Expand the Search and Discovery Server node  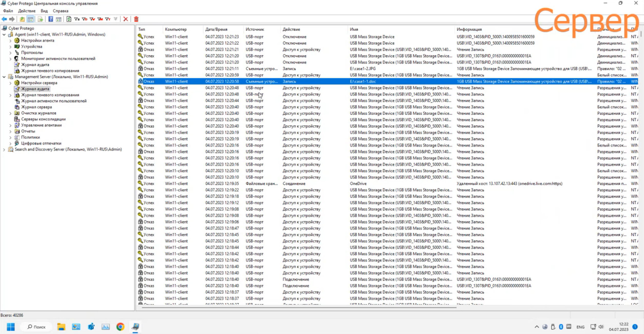[x=4, y=150]
